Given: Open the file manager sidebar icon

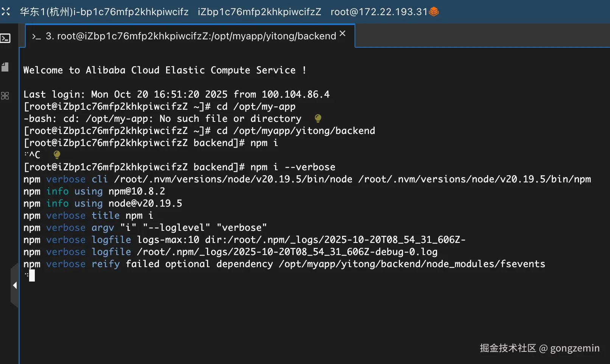Looking at the screenshot, I should 5,67.
